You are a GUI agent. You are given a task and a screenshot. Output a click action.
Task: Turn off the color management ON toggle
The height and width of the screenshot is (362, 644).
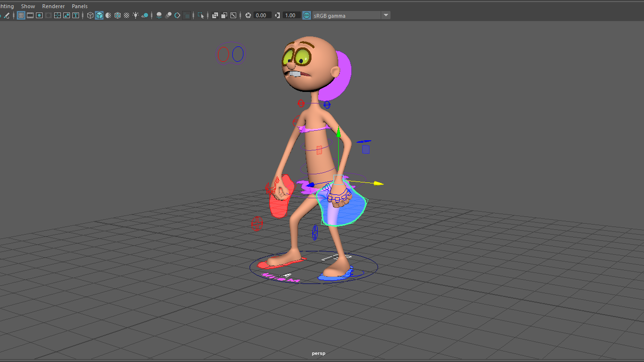tap(306, 15)
